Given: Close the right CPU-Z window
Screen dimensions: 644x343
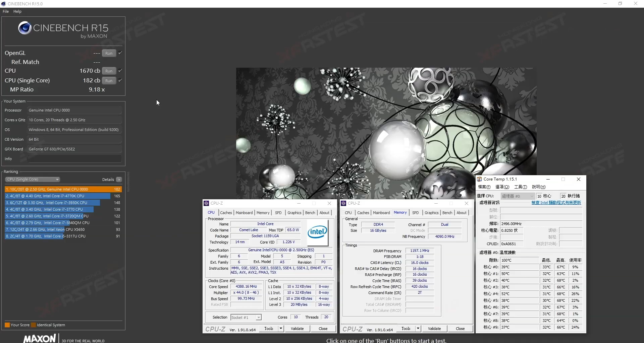Looking at the screenshot, I should [x=467, y=203].
